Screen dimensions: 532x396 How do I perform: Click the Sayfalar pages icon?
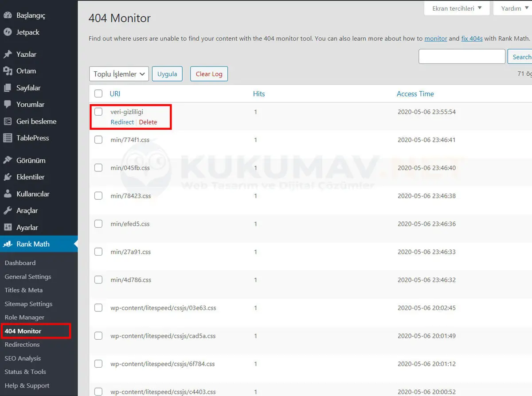(8, 88)
